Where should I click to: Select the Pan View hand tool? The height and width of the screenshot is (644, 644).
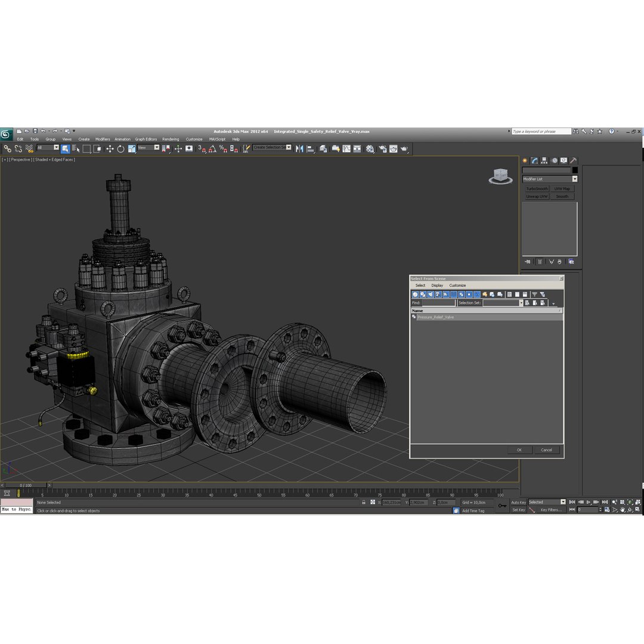622,510
